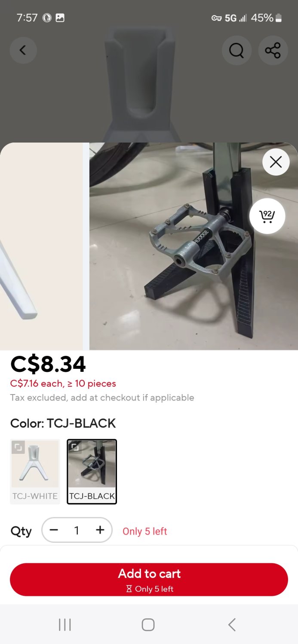Select the TCJ-WHITE color option

[x=35, y=471]
